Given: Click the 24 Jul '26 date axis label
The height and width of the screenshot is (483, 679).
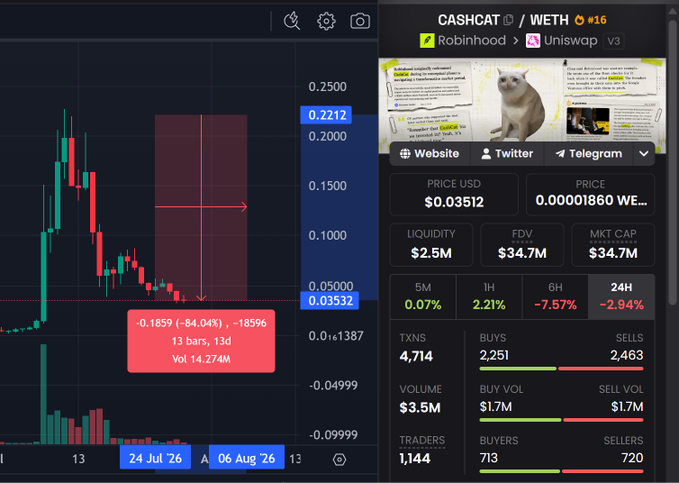Looking at the screenshot, I should [x=155, y=458].
